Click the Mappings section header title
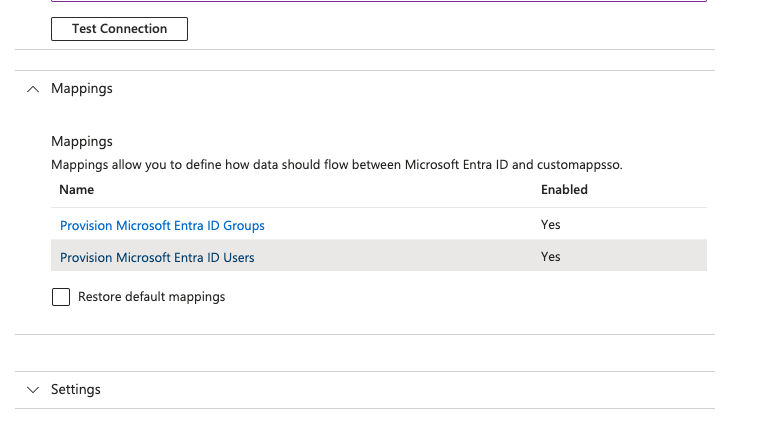The height and width of the screenshot is (446, 775). pos(82,89)
